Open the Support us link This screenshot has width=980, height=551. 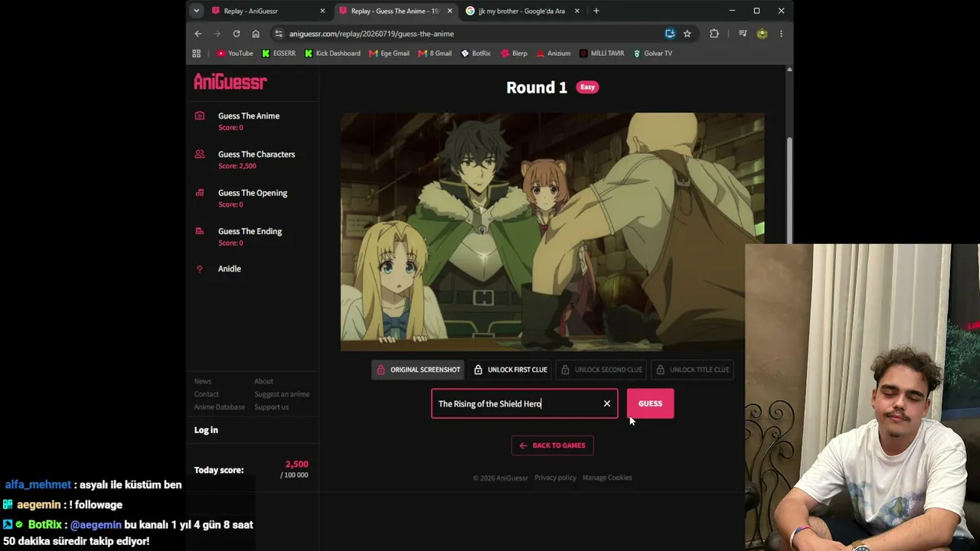click(272, 407)
